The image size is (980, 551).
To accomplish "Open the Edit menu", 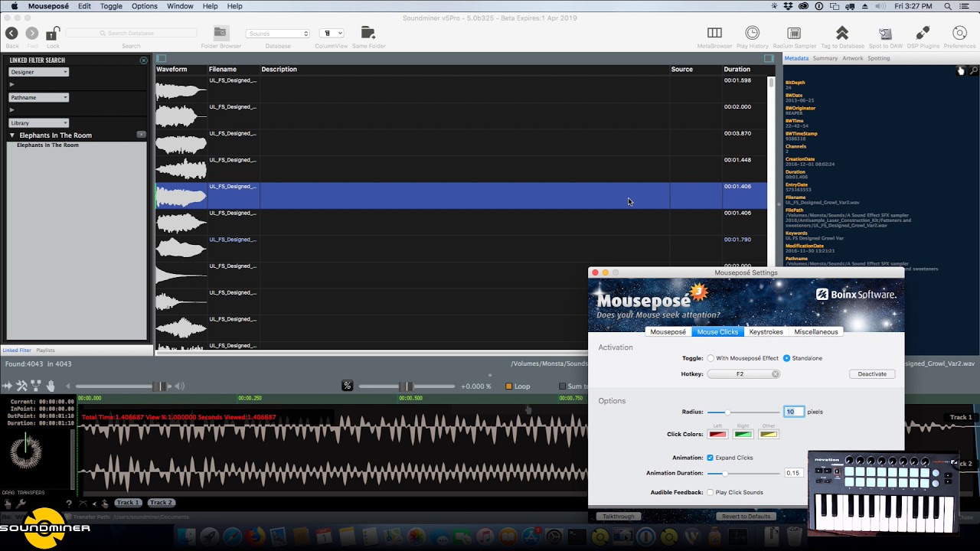I will (x=84, y=6).
